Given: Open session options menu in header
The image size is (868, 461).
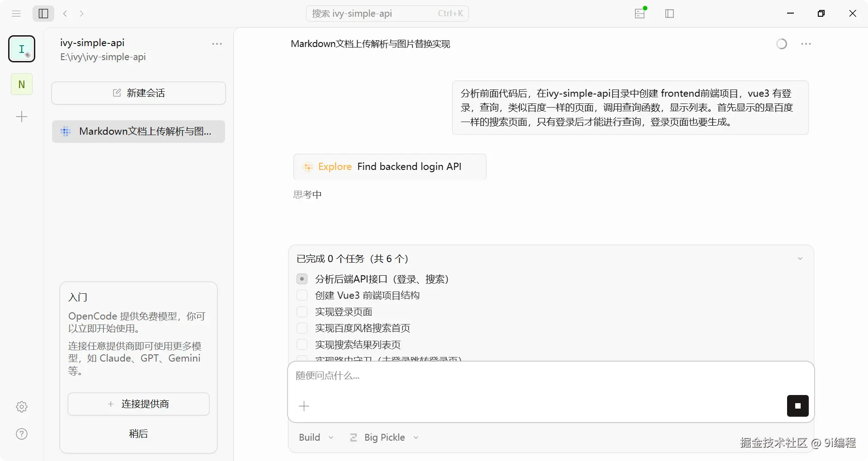Looking at the screenshot, I should point(806,44).
